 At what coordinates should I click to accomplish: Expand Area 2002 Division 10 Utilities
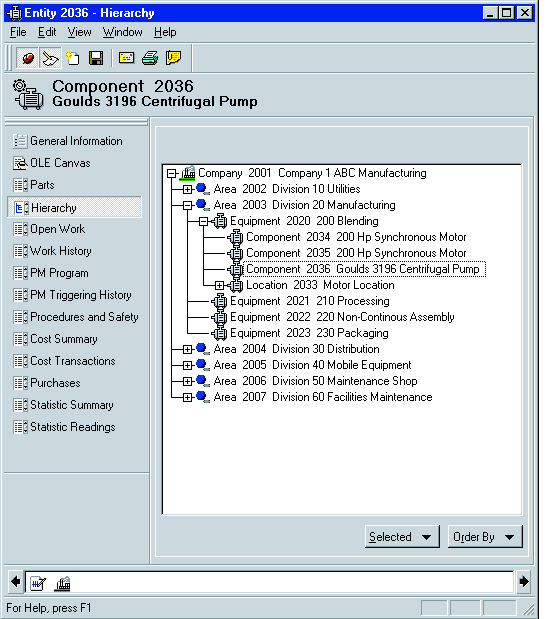click(187, 189)
